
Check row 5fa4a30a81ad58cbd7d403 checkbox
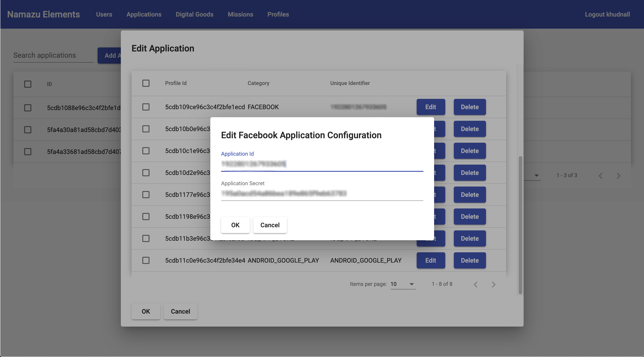coord(28,130)
